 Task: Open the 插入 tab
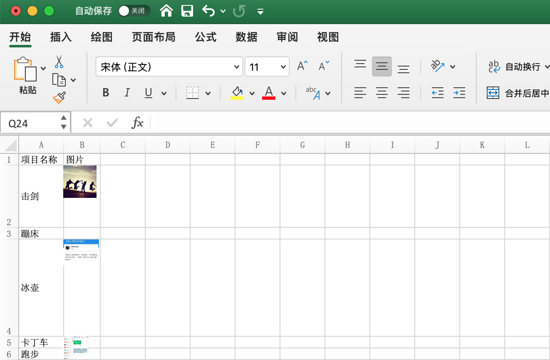(x=61, y=37)
